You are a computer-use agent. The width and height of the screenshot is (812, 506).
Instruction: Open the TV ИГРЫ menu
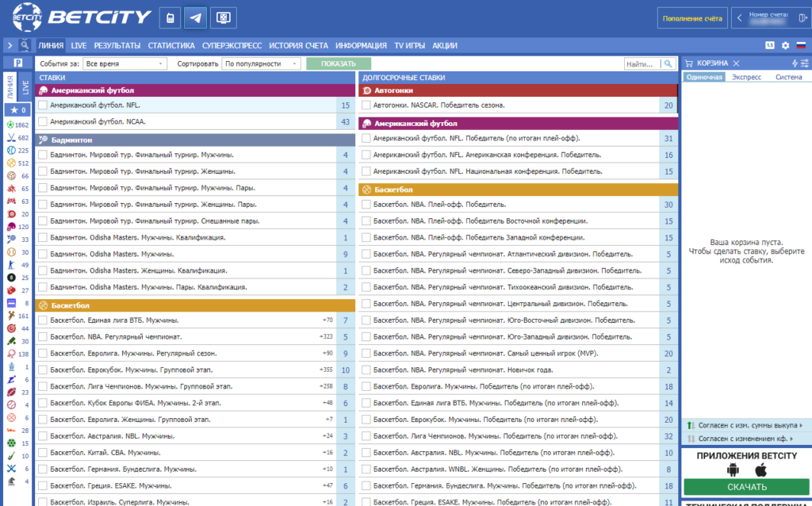tap(410, 45)
